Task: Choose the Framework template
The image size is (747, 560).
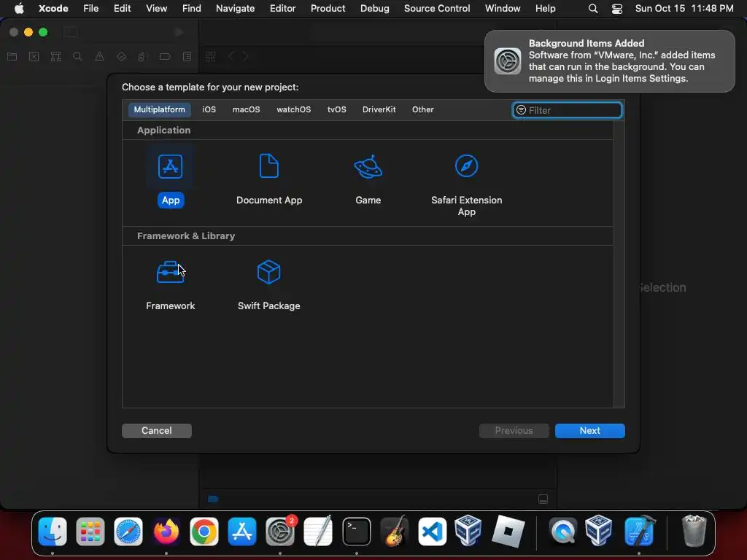Action: 170,272
